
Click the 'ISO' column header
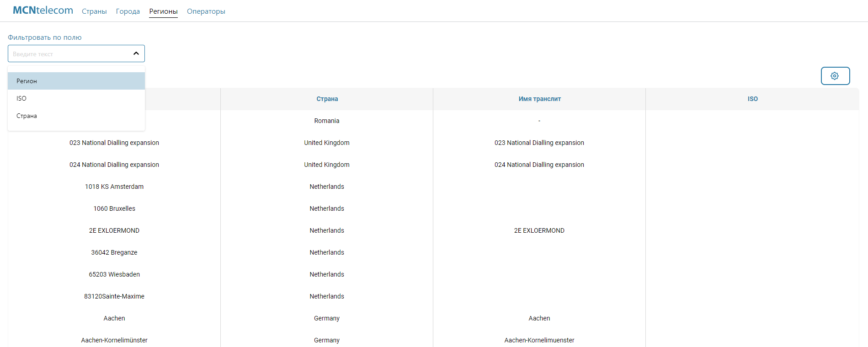pyautogui.click(x=752, y=99)
